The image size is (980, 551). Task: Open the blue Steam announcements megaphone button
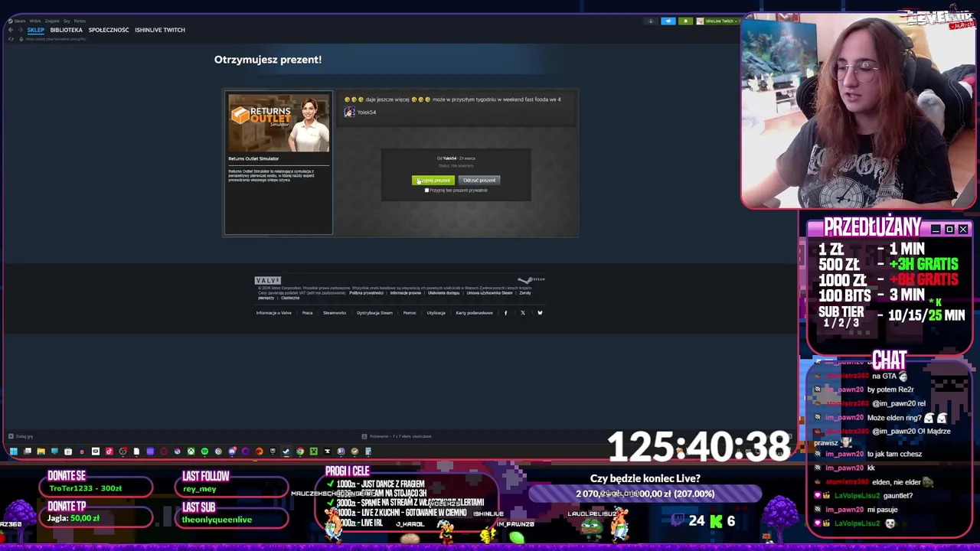(x=668, y=21)
